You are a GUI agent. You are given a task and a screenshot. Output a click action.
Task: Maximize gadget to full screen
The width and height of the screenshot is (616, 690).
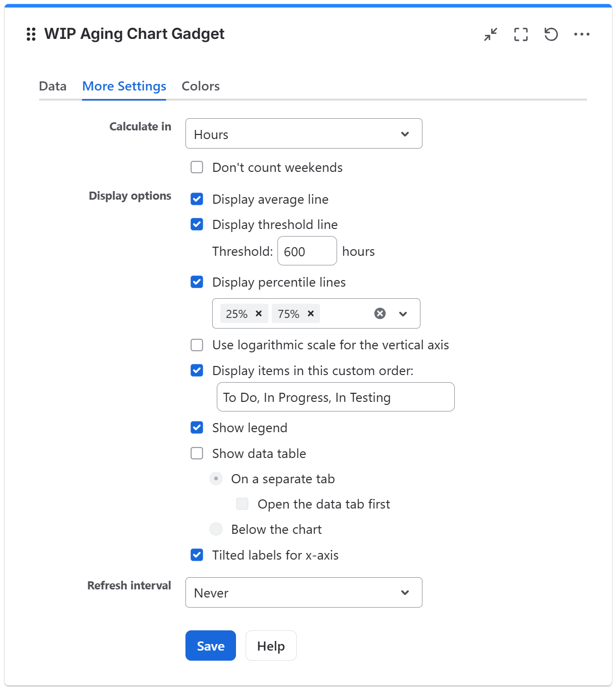pos(521,34)
